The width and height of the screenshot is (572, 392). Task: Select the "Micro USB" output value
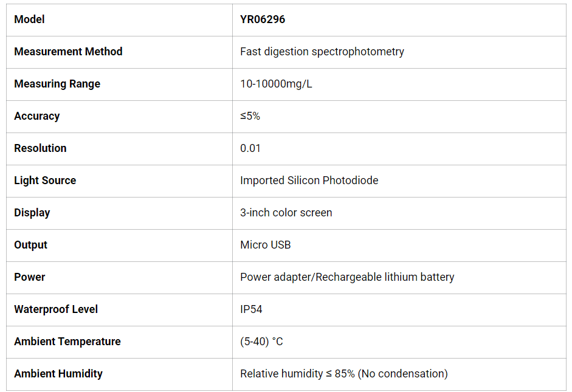pos(266,245)
